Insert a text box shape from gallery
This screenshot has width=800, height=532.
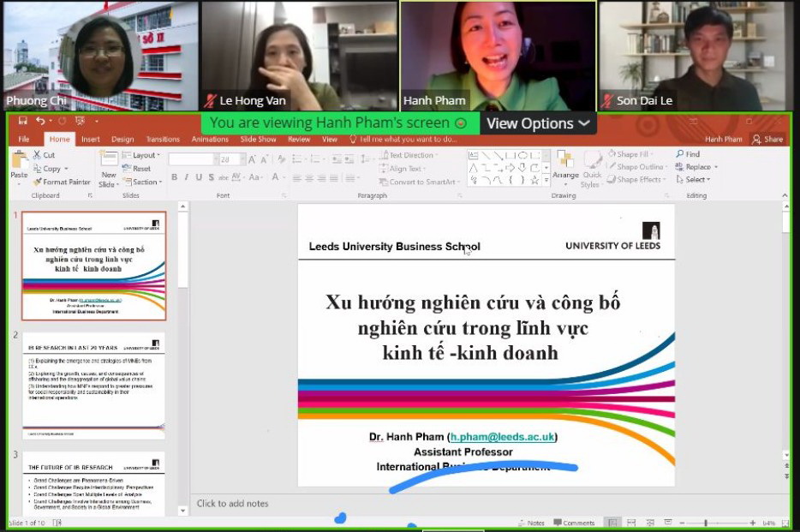pos(474,155)
